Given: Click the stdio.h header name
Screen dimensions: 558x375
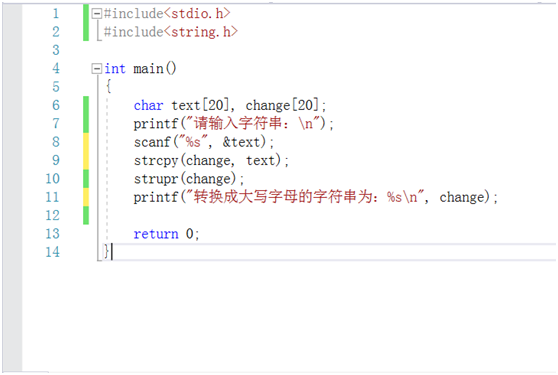Looking at the screenshot, I should (197, 14).
